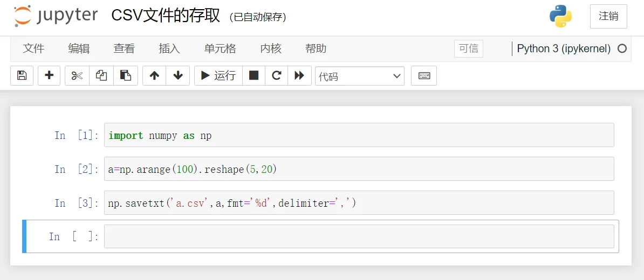The width and height of the screenshot is (644, 280).
Task: Open the 内核 menu
Action: pyautogui.click(x=271, y=48)
